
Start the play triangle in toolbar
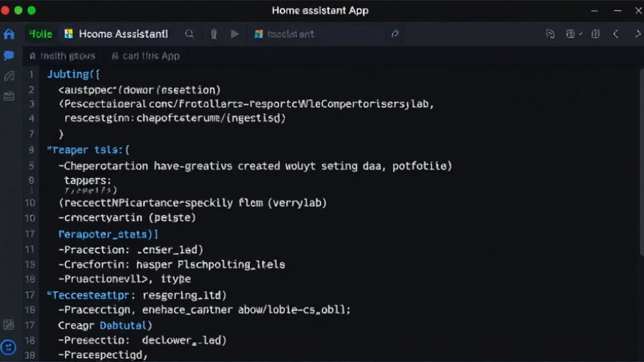coord(235,34)
